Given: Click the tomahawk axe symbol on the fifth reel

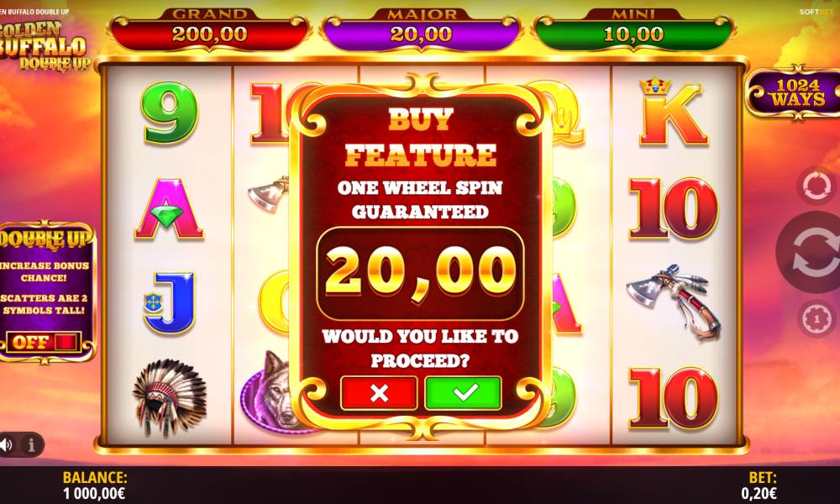Looking at the screenshot, I should [x=674, y=300].
